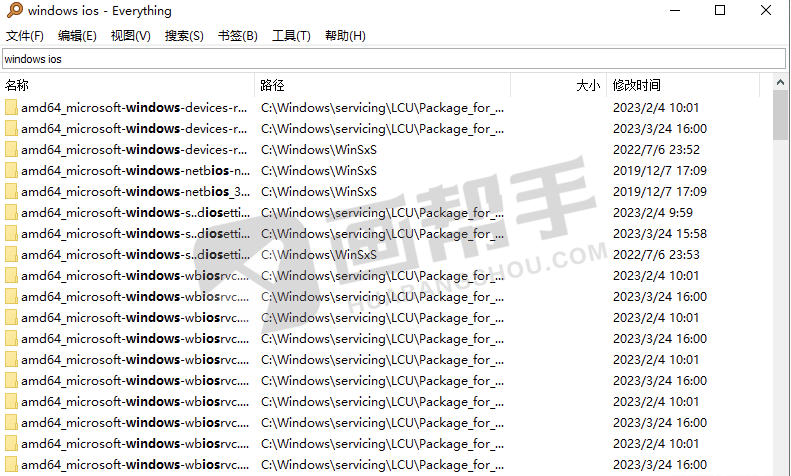This screenshot has width=791, height=476.
Task: Click folder icon of s..diosetti row dated 2022/7/6 23:53
Action: tap(11, 255)
